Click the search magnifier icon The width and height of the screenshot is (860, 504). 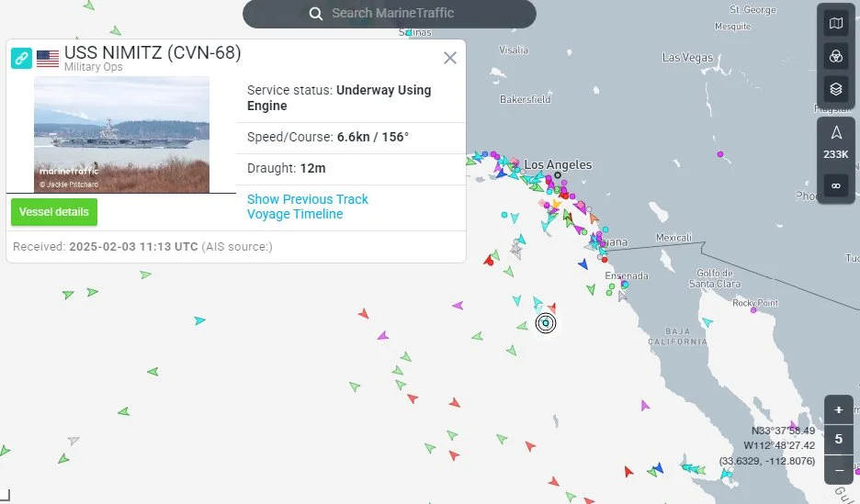pyautogui.click(x=316, y=13)
